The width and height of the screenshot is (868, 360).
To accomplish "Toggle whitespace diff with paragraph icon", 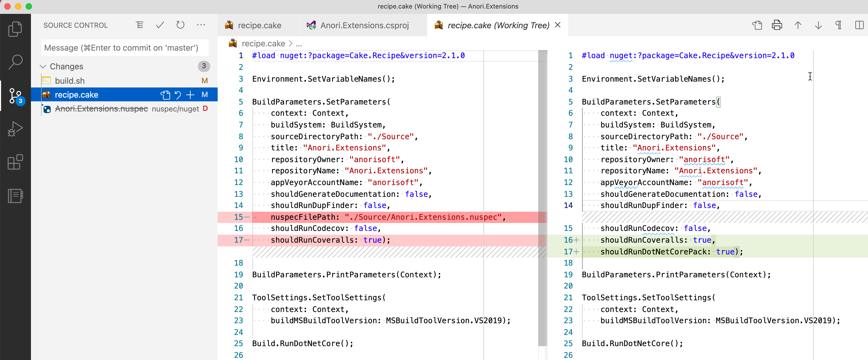I will [839, 25].
